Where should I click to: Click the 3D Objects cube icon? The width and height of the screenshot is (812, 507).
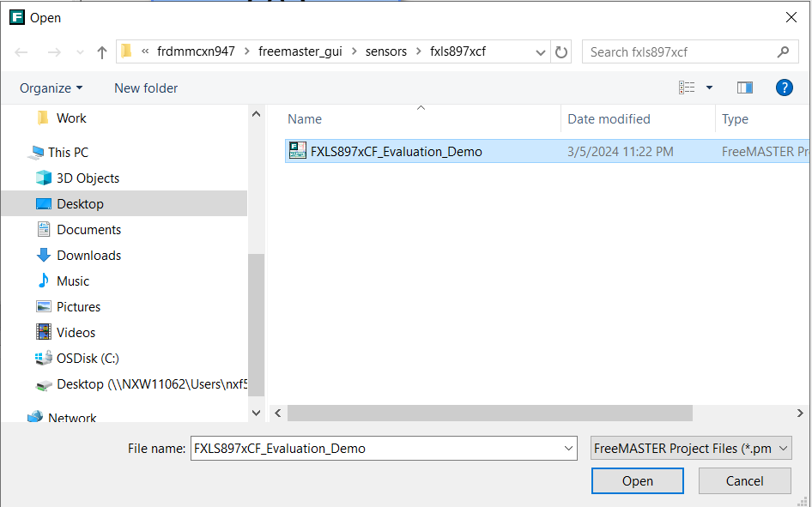[44, 178]
